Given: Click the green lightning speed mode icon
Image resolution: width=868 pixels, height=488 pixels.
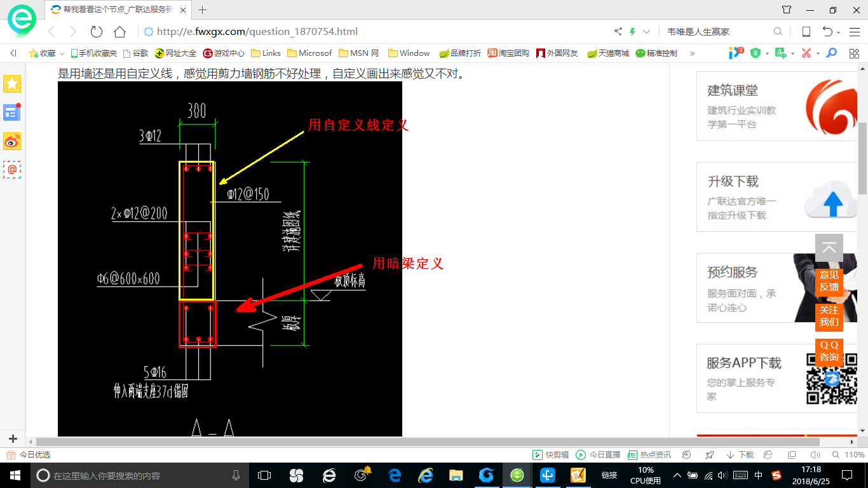Looking at the screenshot, I should (633, 32).
